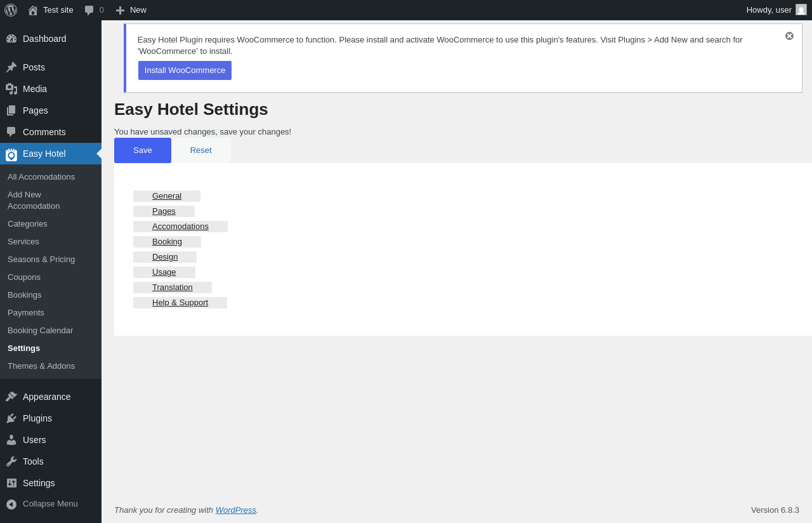Click the Plugins plug icon

[11, 418]
